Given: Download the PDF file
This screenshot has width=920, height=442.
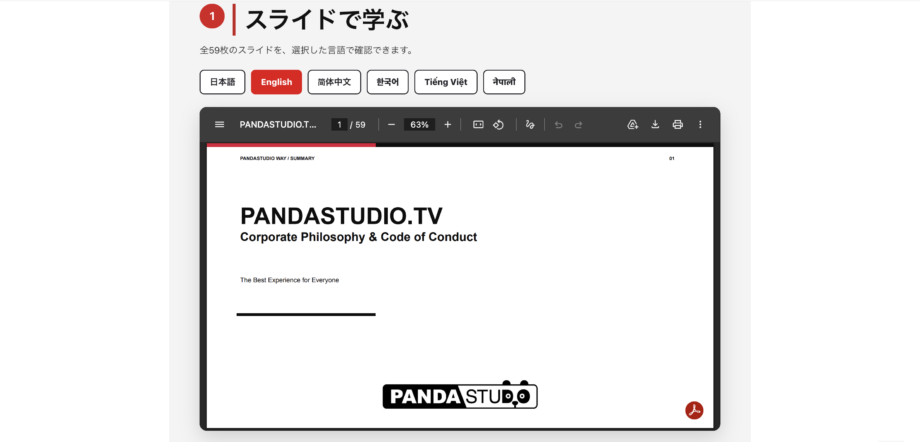Looking at the screenshot, I should [x=655, y=124].
